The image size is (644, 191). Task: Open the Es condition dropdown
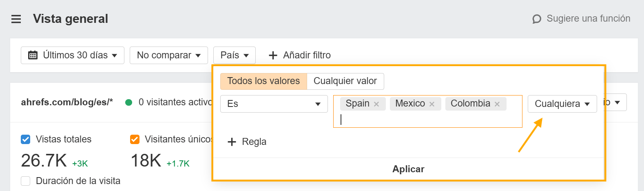click(274, 104)
